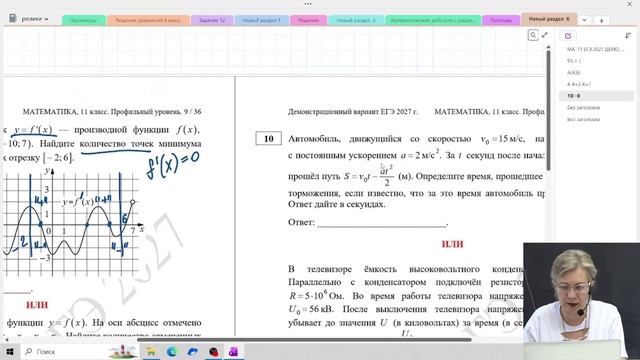Click the magnifier search icon above page
Image resolution: width=640 pixels, height=360 pixels.
[x=533, y=36]
